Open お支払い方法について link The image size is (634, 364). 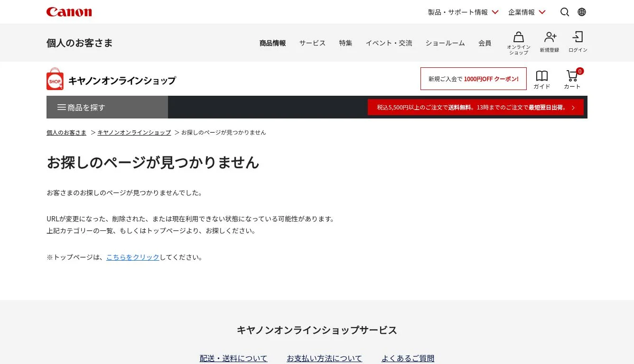point(324,358)
